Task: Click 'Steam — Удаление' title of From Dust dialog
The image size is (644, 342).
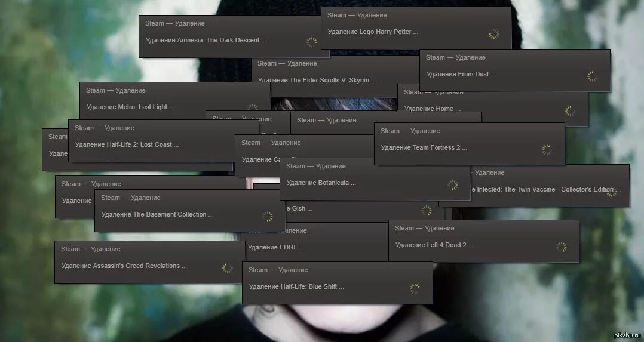Action: point(455,57)
